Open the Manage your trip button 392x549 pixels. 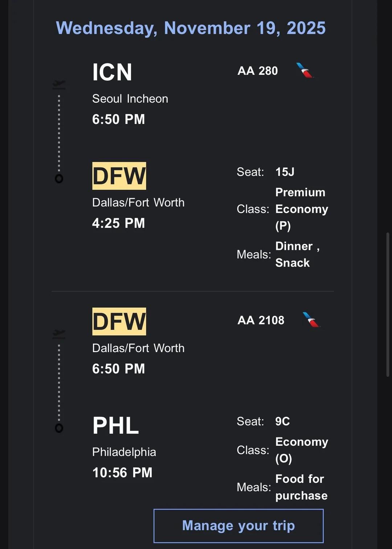(238, 526)
